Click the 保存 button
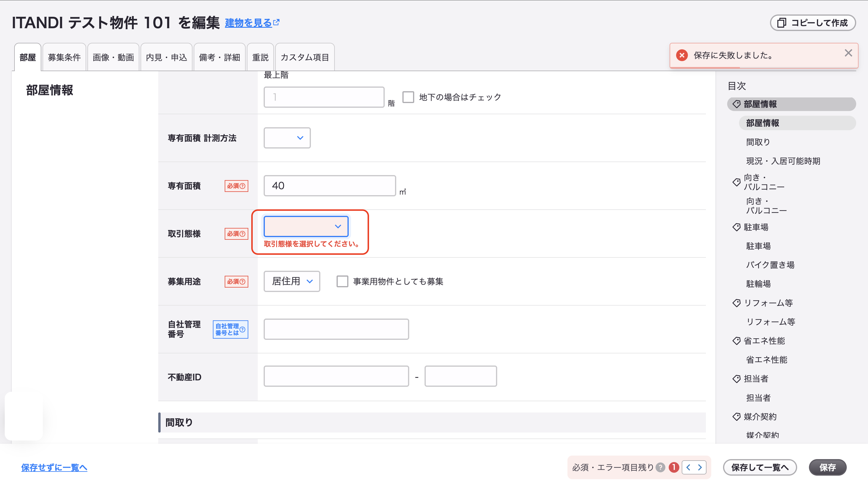Viewport: 868px width, 491px height. tap(828, 467)
